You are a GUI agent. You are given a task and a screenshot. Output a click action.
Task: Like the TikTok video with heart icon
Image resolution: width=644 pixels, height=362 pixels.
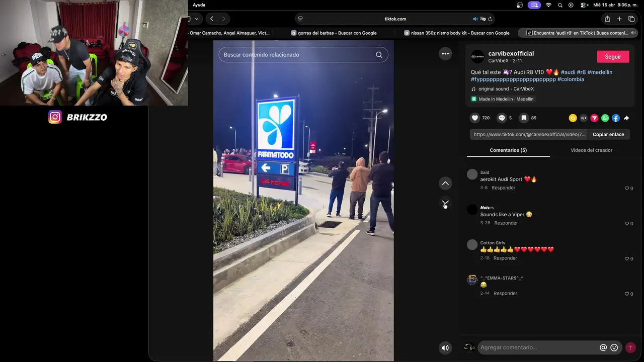(x=475, y=118)
